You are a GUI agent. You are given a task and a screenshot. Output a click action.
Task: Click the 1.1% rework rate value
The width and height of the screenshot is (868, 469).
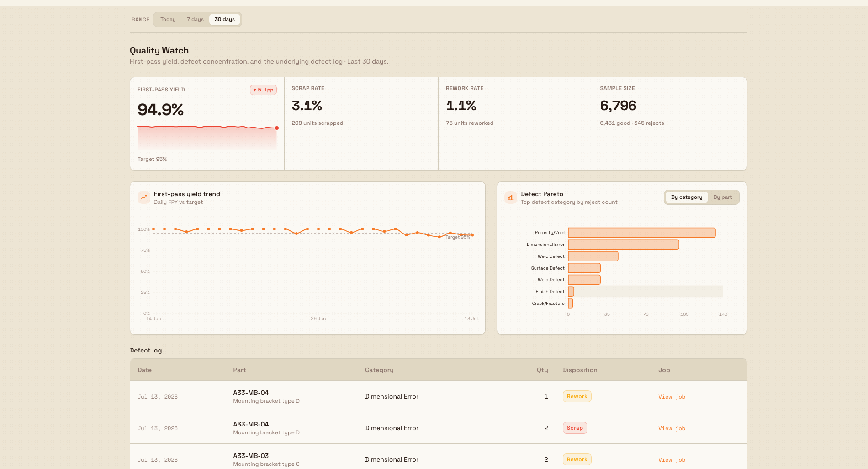pos(461,106)
